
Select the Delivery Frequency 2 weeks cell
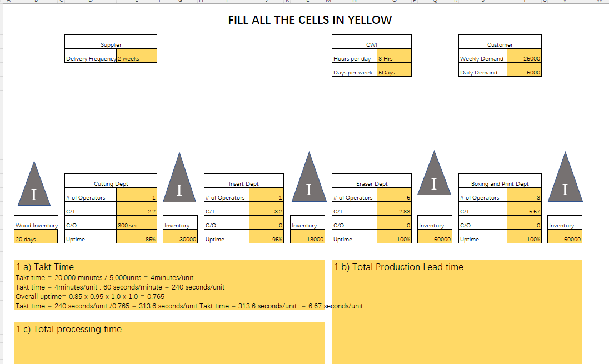coord(136,58)
